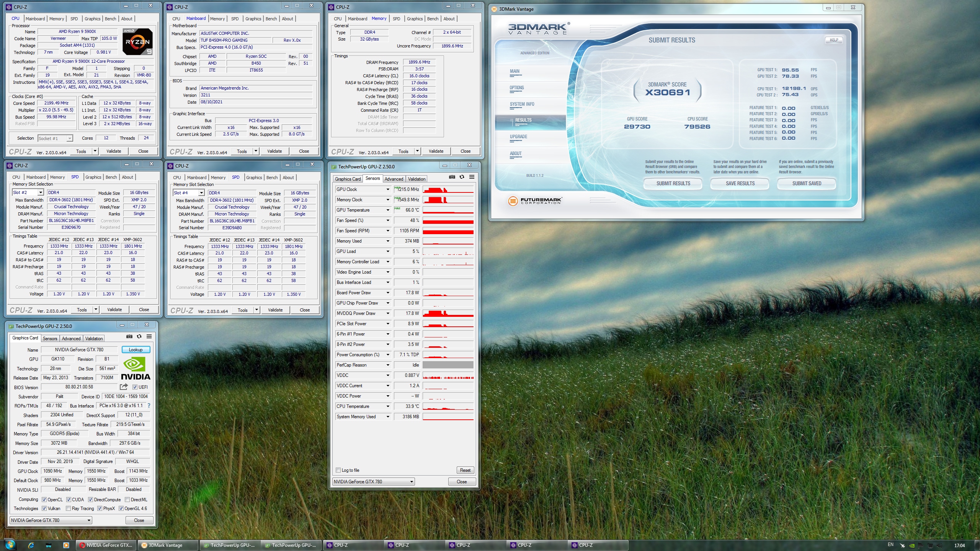Viewport: 980px width, 551px height.
Task: Switch to Bench tab in CPU-Z CPU window
Action: (x=110, y=19)
